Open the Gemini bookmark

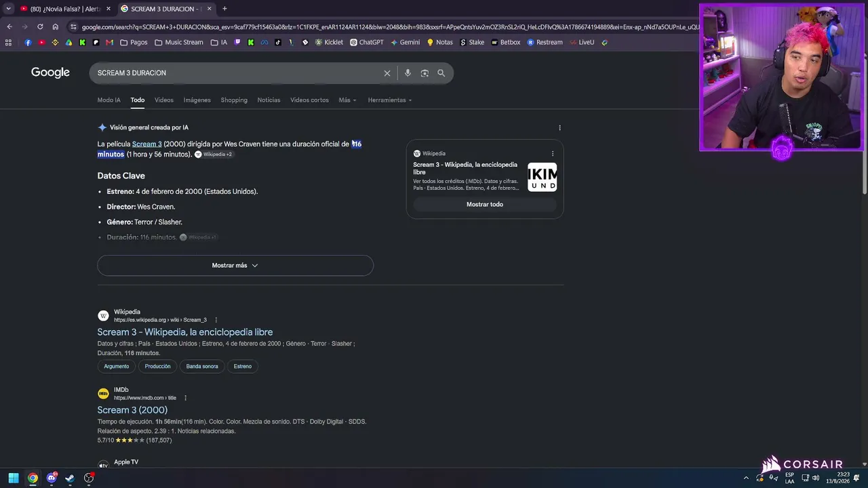coord(406,42)
